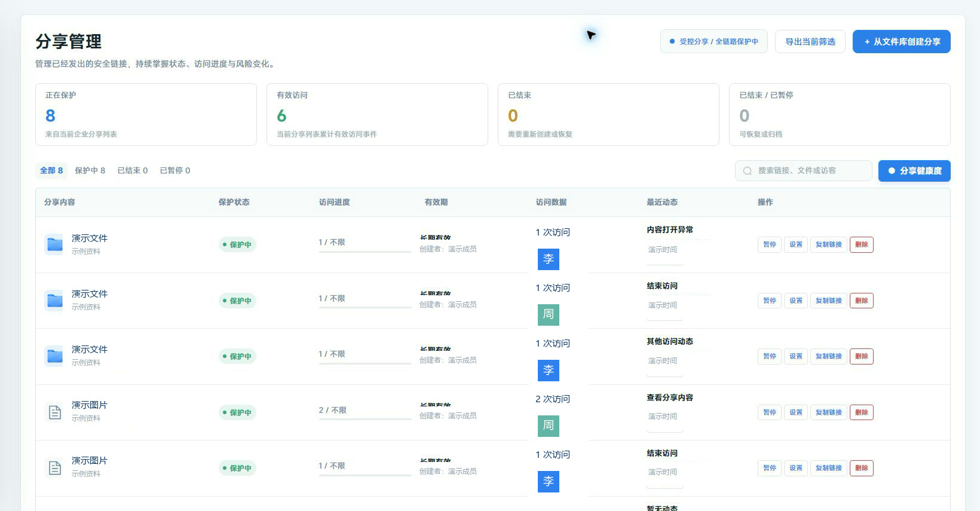Open 设置 for 演示图片 结束访问 row
The image size is (980, 511).
click(796, 468)
